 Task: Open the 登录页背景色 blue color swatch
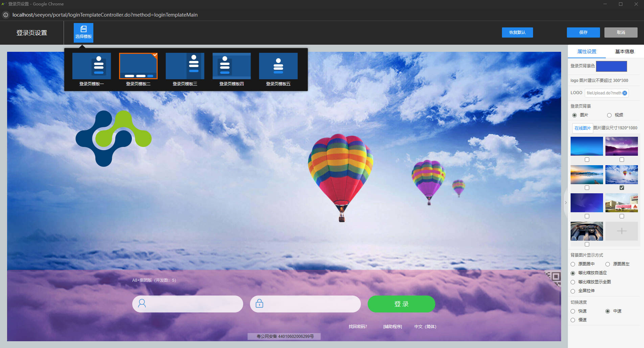[x=611, y=66]
